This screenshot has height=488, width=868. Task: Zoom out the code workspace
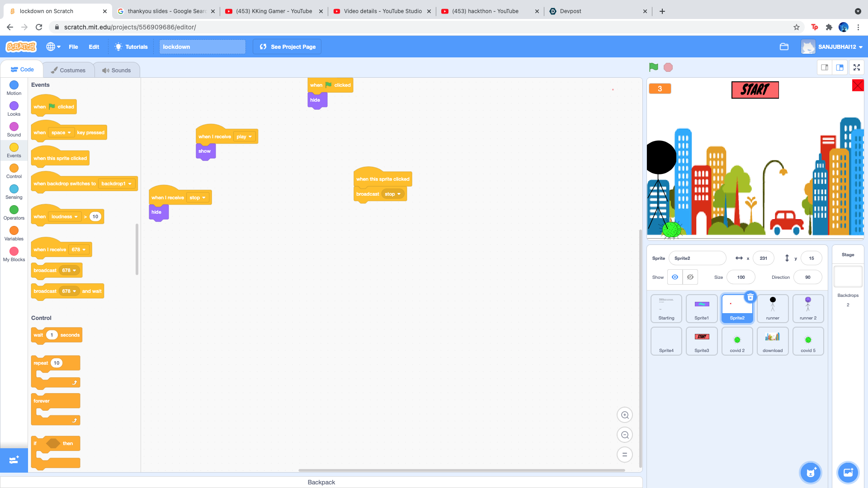click(x=625, y=435)
